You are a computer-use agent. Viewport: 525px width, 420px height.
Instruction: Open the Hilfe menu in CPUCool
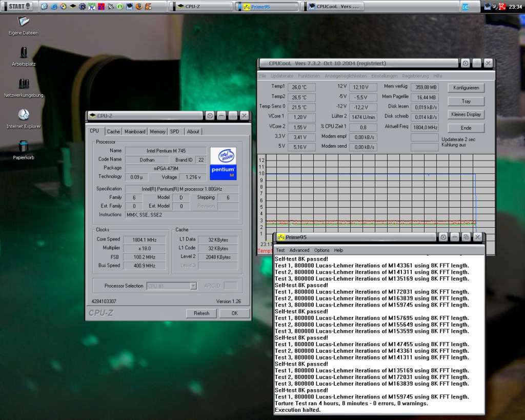(438, 76)
